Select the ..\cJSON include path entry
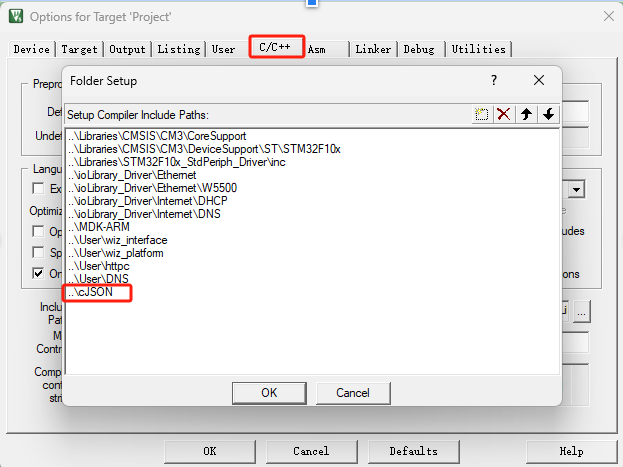 click(x=97, y=293)
